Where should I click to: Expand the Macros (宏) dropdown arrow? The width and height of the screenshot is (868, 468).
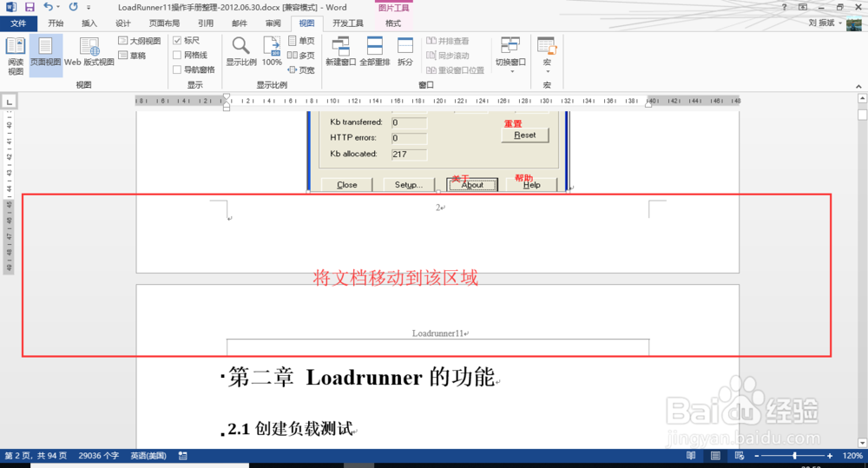coord(547,72)
